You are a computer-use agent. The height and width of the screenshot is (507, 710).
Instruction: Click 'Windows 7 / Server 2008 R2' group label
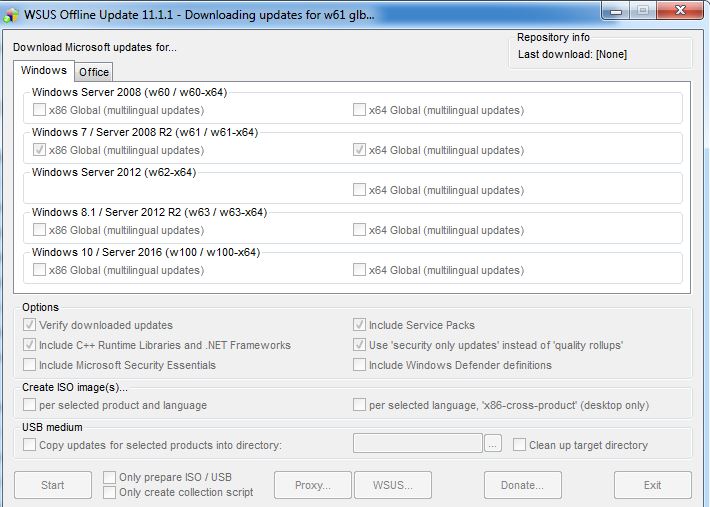click(x=145, y=132)
